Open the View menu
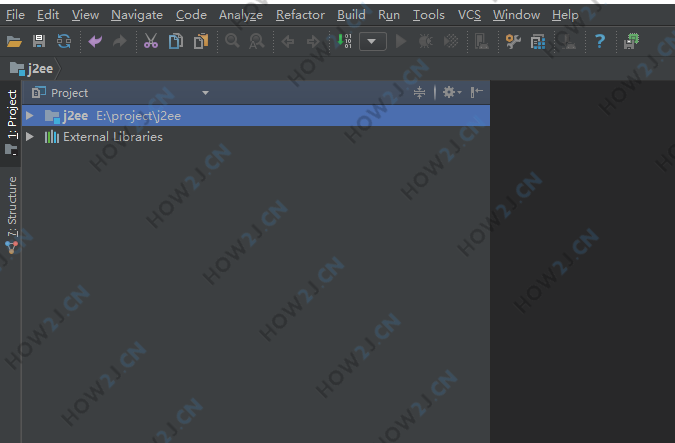 point(85,15)
